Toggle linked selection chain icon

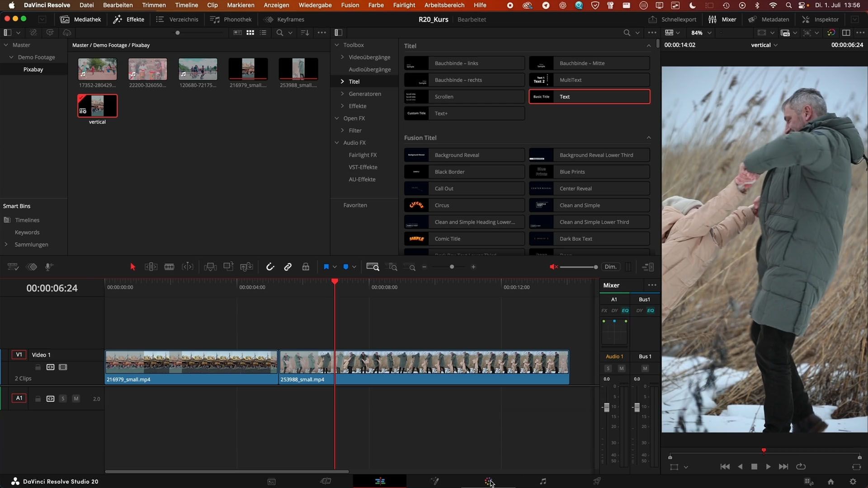pos(288,267)
